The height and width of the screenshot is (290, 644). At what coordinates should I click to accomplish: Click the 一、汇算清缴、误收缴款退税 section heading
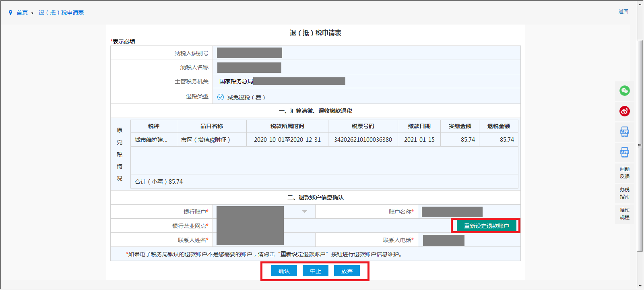316,111
